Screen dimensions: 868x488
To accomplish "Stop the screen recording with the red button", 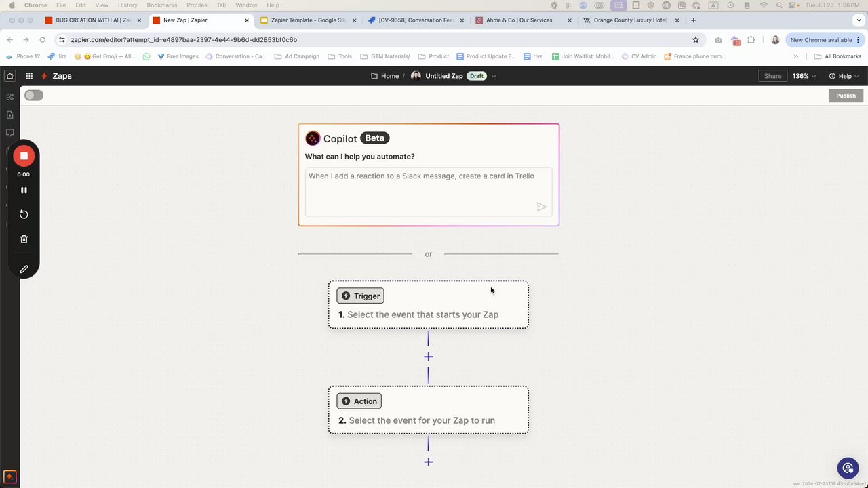I will 24,156.
